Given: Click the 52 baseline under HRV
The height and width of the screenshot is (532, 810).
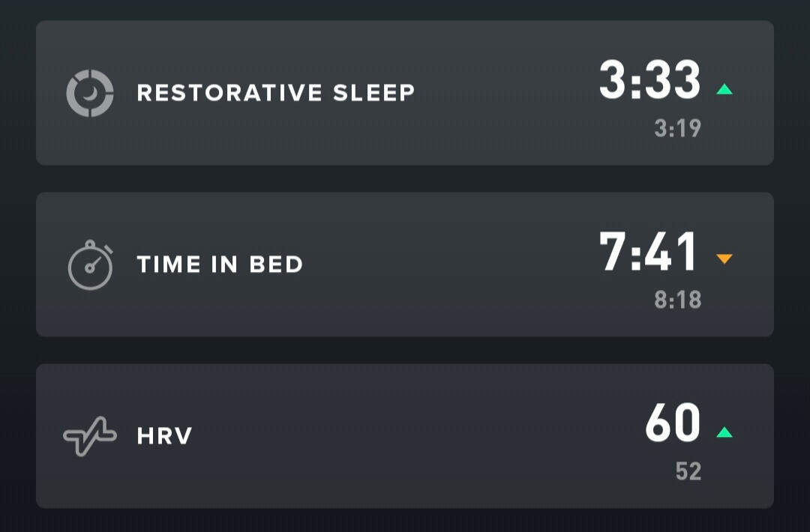Looking at the screenshot, I should [x=688, y=471].
